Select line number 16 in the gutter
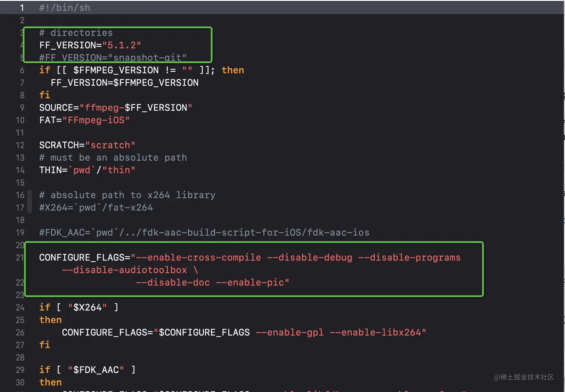 pos(20,195)
